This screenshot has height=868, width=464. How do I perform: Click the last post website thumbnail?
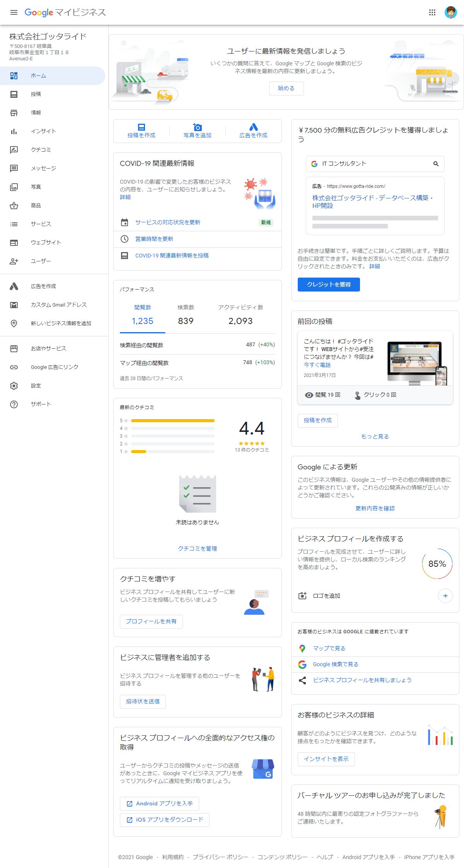pyautogui.click(x=417, y=363)
